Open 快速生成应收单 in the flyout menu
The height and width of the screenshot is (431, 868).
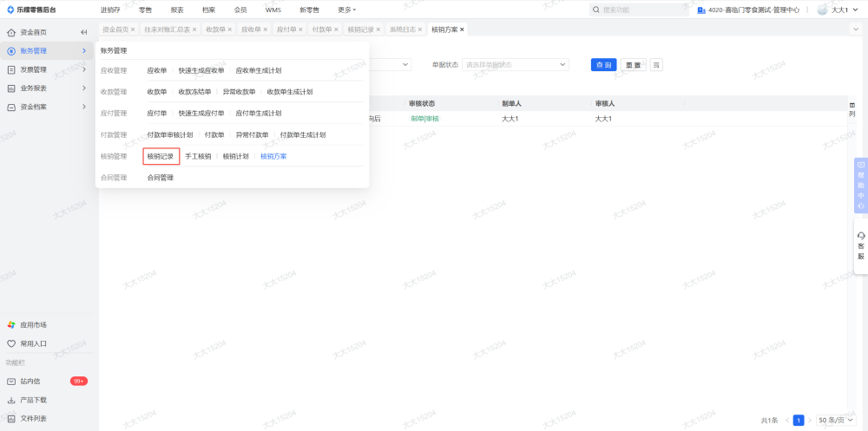tap(201, 70)
